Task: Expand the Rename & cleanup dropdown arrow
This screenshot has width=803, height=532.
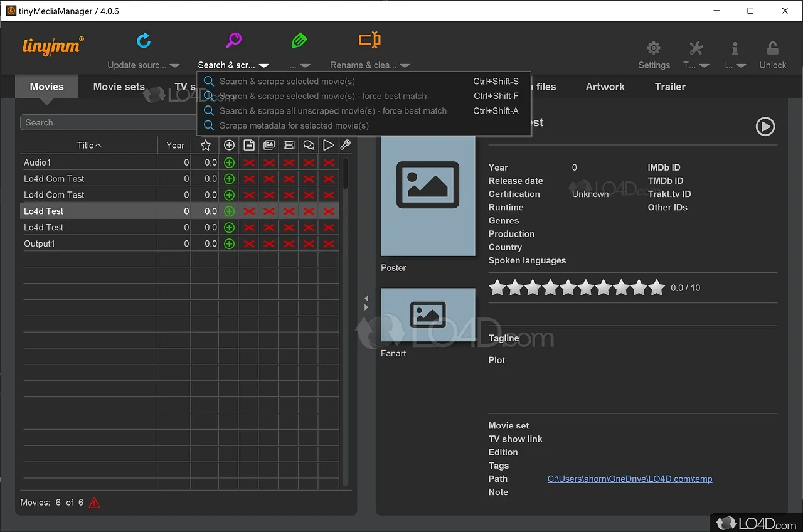Action: click(405, 65)
